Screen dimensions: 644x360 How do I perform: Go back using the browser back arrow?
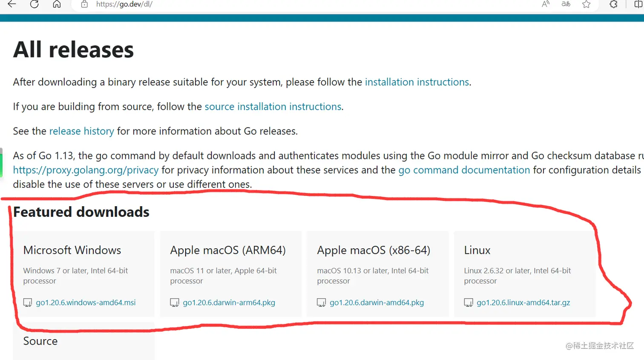11,4
